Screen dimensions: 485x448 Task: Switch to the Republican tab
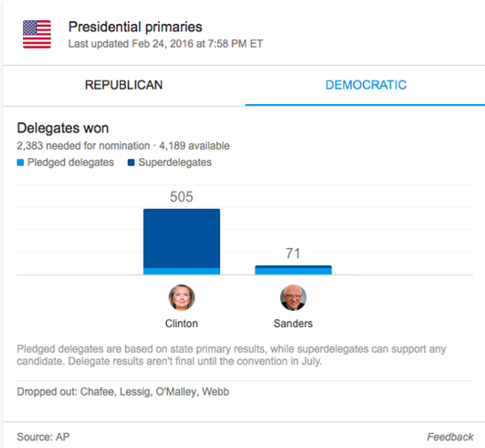[124, 85]
